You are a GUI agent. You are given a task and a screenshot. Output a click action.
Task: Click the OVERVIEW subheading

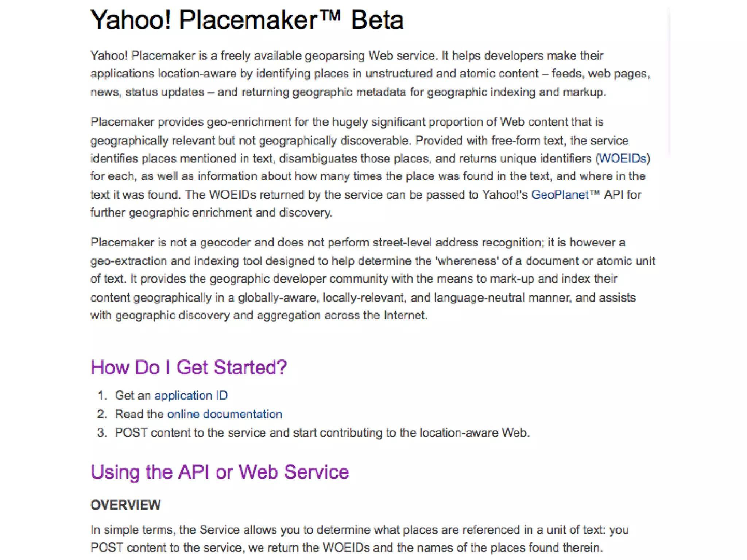coord(125,505)
